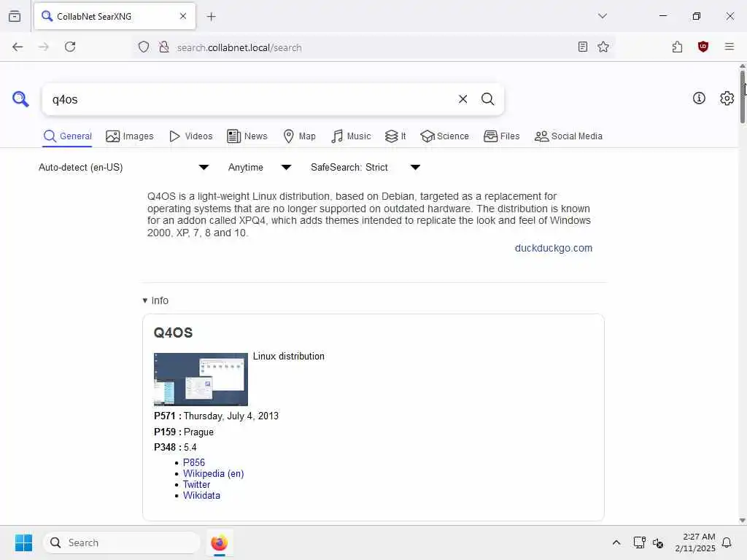
Task: Select the General search category
Action: (67, 136)
